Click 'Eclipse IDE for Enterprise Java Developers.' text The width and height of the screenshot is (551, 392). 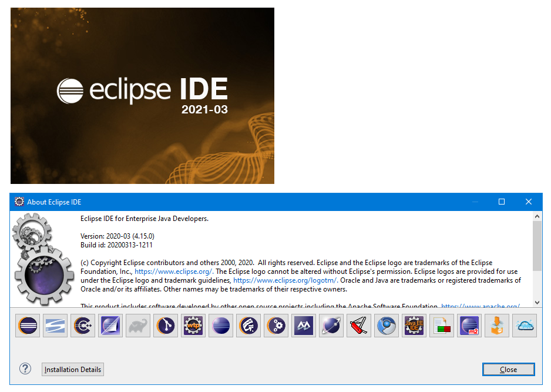coord(145,219)
